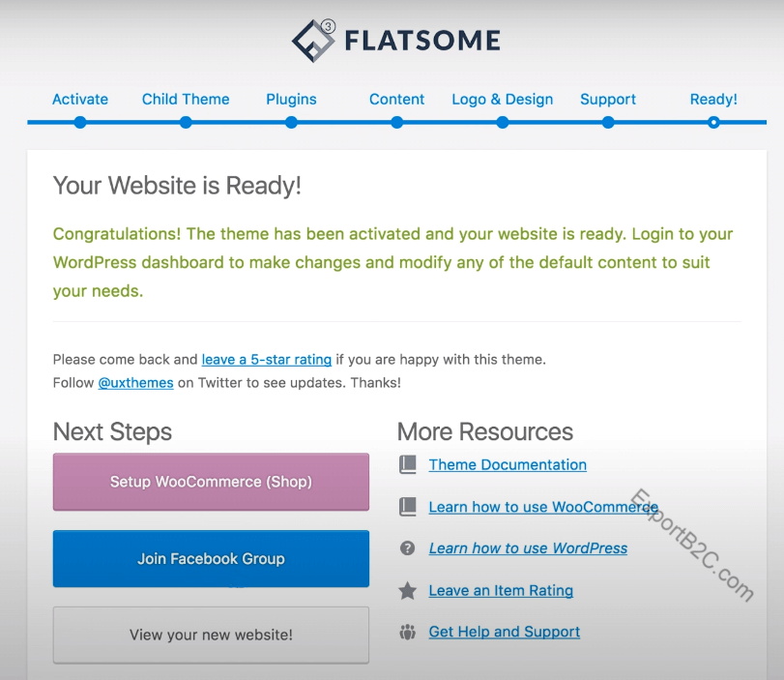Go to the Activate step
Screen dimensions: 784x680
80,100
